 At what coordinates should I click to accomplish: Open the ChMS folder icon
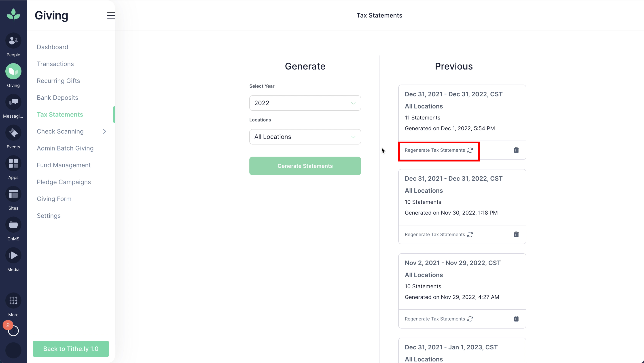[13, 225]
